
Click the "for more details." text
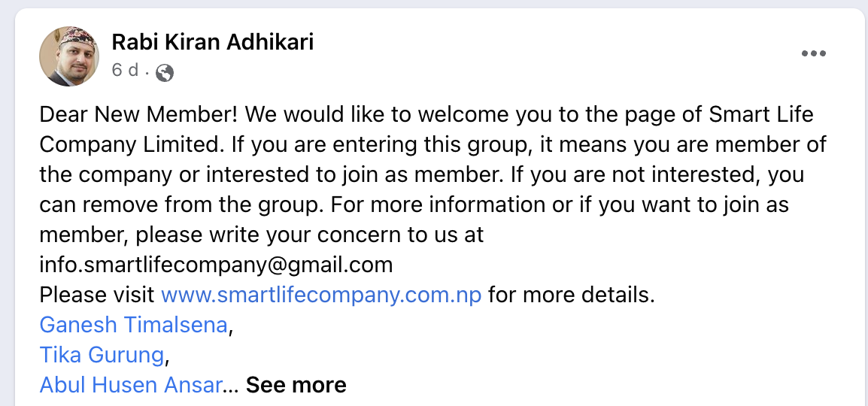[572, 294]
